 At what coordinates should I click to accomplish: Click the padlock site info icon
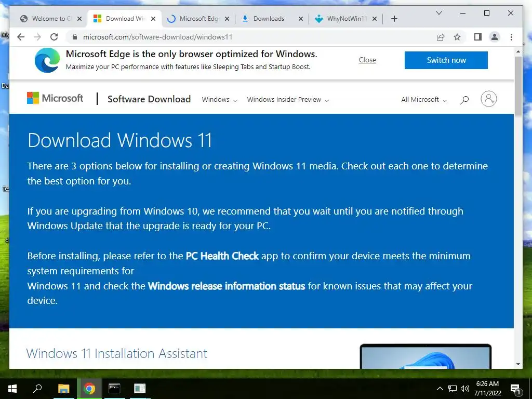pyautogui.click(x=75, y=37)
